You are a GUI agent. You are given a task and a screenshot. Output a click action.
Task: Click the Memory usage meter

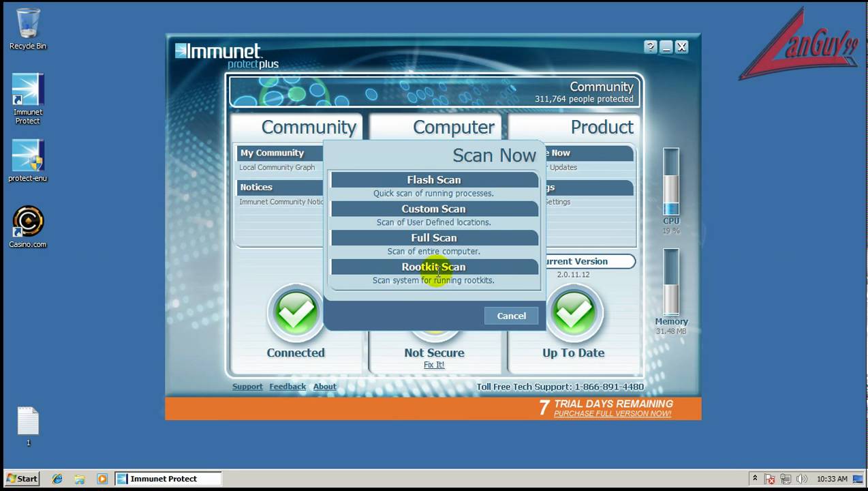click(671, 282)
